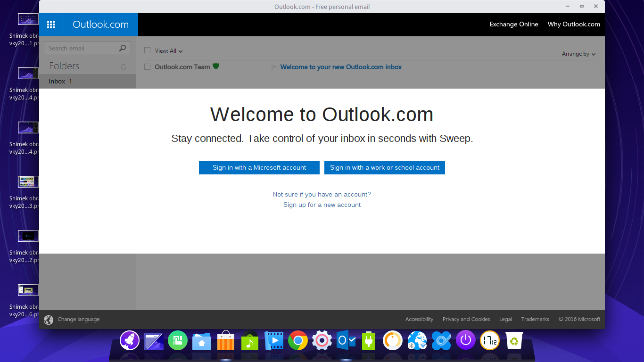This screenshot has width=644, height=362.
Task: Open the file manager folder in the dock
Action: [x=202, y=341]
